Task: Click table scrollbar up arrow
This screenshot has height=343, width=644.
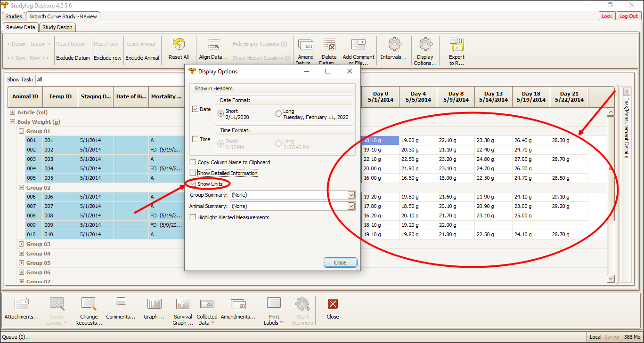Action: coord(611,112)
